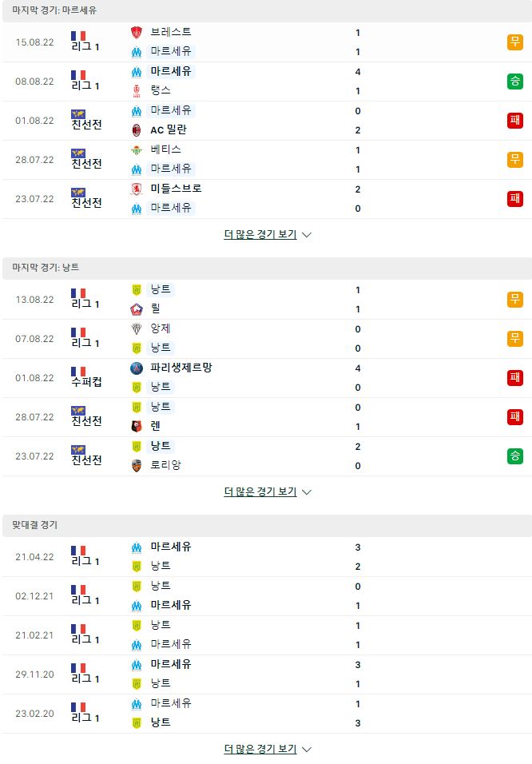Expand more Marseille matches chevron
Screen dimensions: 532x764
point(307,235)
